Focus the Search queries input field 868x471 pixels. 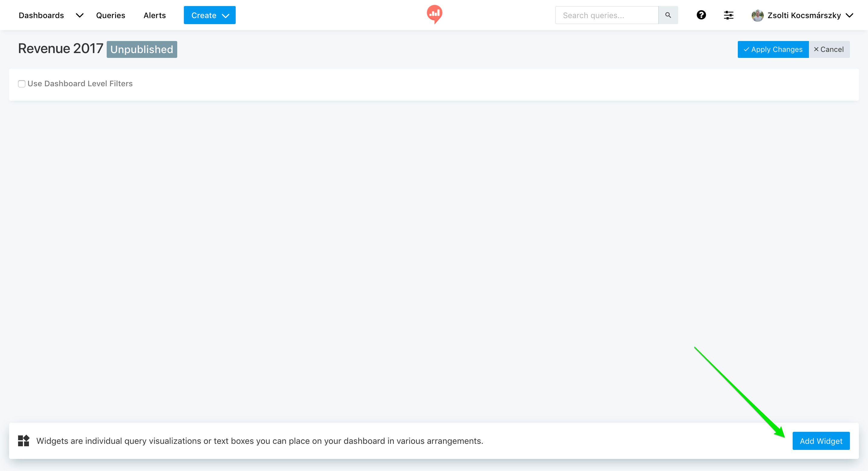[606, 15]
